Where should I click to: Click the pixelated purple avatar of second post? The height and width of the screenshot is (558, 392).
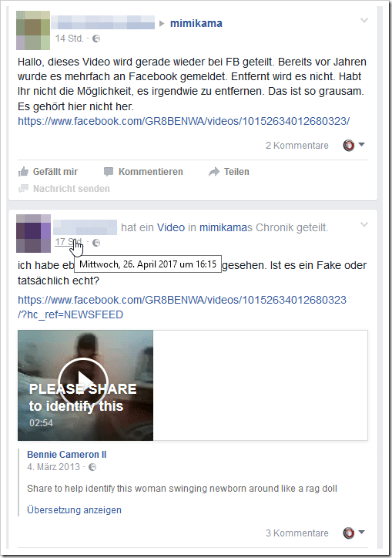(33, 234)
